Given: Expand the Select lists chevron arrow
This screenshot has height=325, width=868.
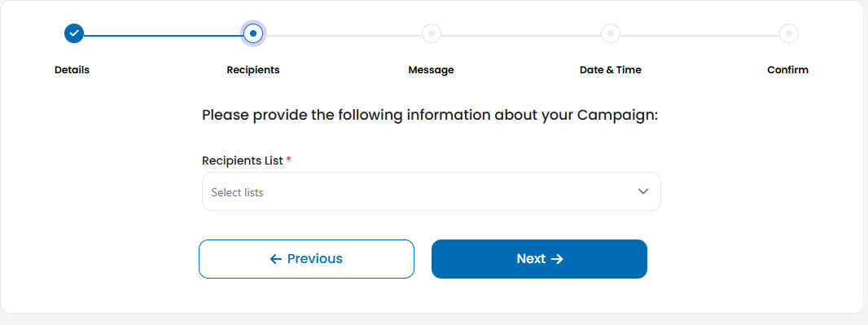Looking at the screenshot, I should [x=642, y=191].
